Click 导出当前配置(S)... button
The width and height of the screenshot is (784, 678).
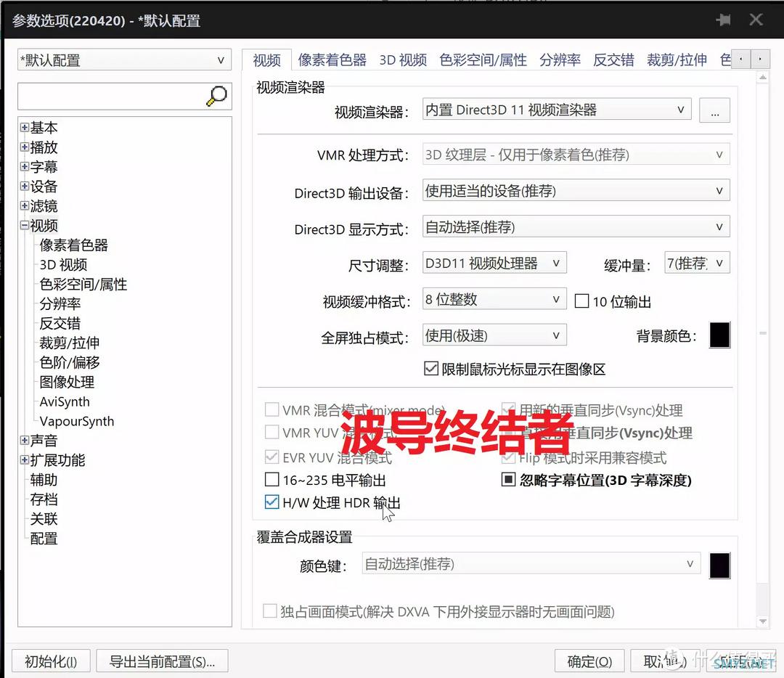pos(162,661)
